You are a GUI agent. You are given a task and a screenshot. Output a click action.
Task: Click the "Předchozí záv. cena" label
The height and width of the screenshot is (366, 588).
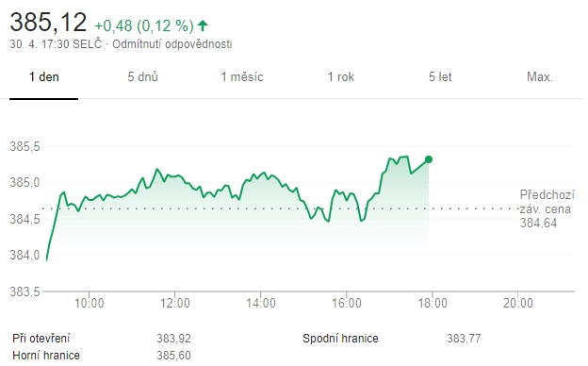[547, 202]
